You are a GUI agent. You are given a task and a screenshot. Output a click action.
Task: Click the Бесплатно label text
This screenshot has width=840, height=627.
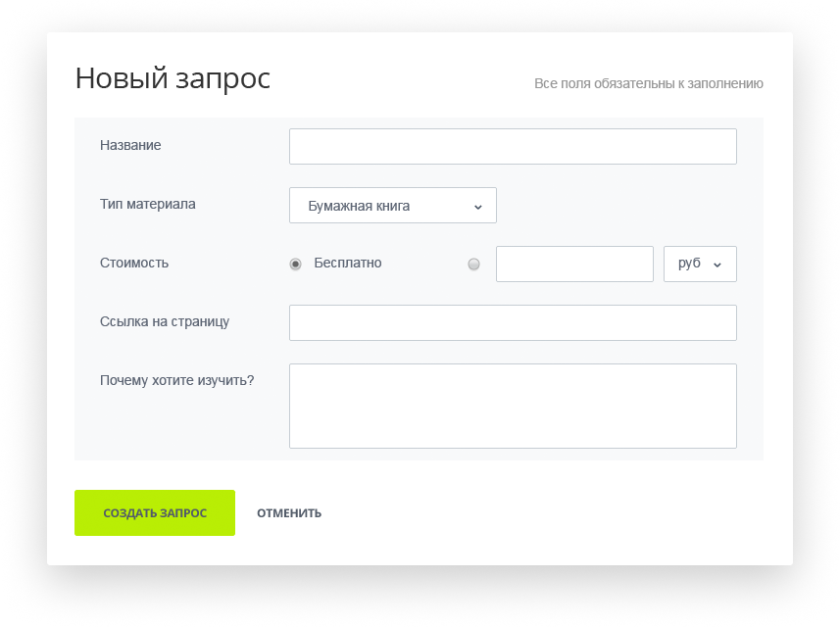pyautogui.click(x=348, y=263)
